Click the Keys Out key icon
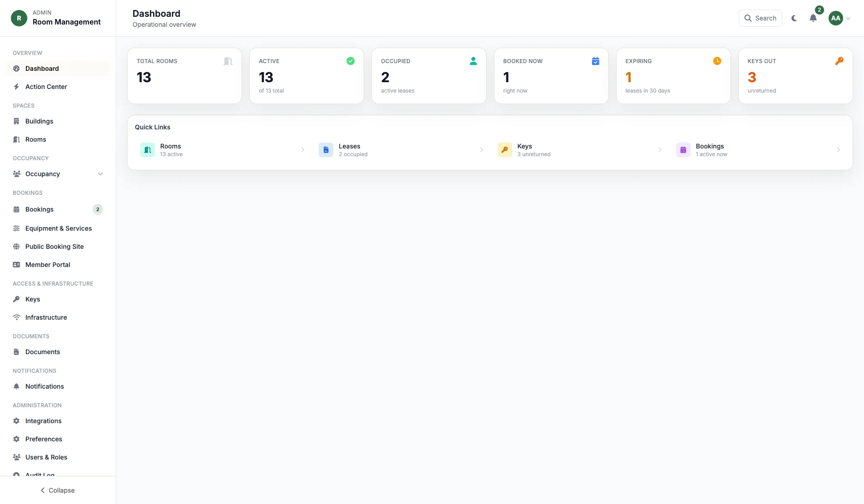This screenshot has width=864, height=504. 839,61
